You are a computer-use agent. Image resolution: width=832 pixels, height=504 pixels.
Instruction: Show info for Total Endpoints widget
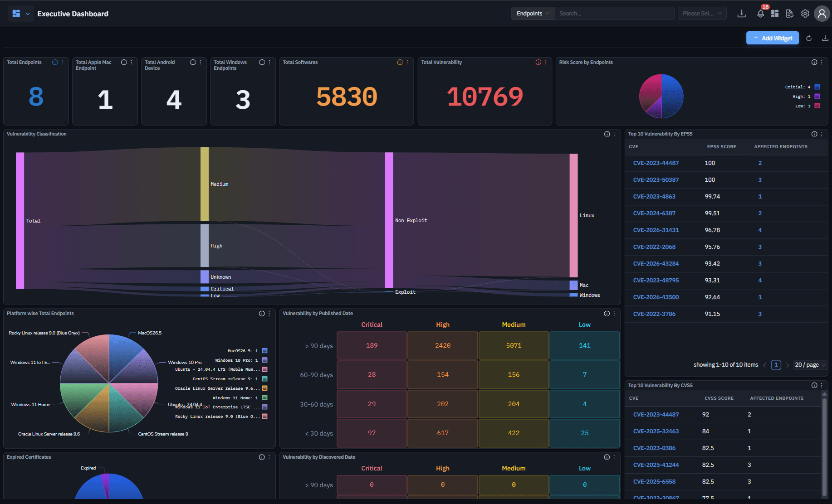tap(55, 62)
